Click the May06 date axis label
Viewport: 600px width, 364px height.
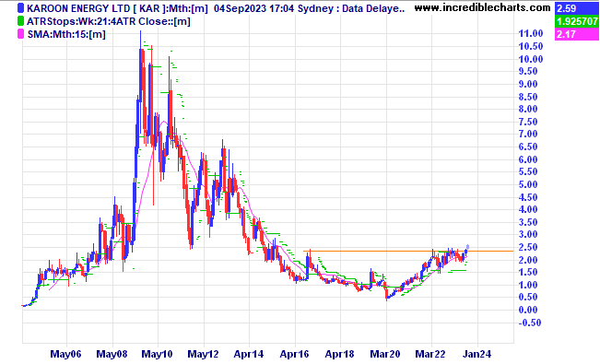click(x=65, y=354)
